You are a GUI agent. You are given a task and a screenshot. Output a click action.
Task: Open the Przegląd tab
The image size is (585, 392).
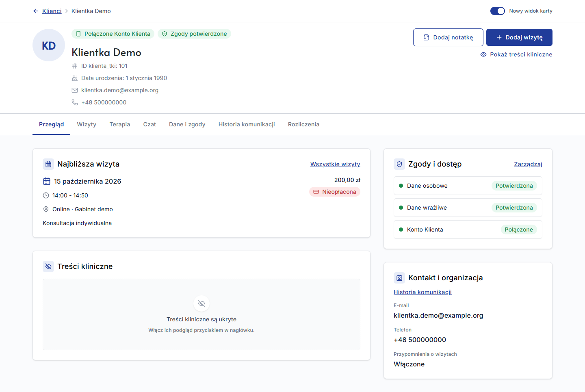(52, 124)
